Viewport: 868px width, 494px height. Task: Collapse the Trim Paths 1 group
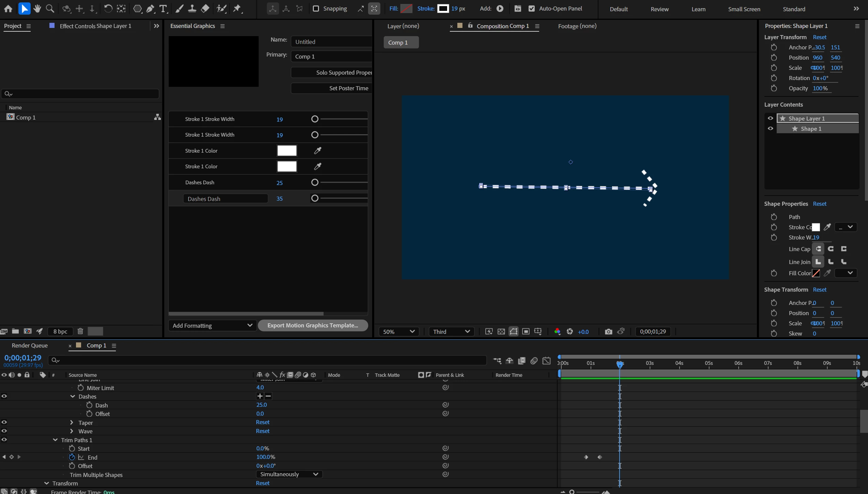pyautogui.click(x=55, y=440)
